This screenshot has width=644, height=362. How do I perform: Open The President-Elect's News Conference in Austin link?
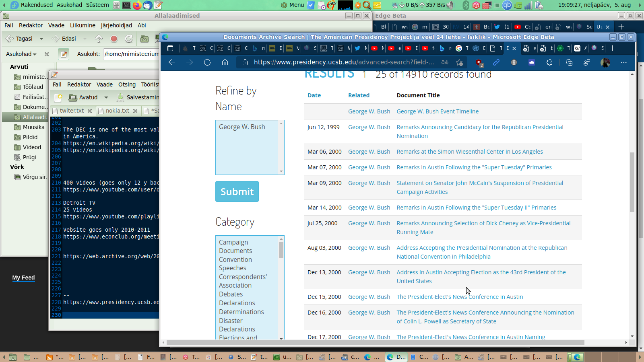(x=460, y=297)
